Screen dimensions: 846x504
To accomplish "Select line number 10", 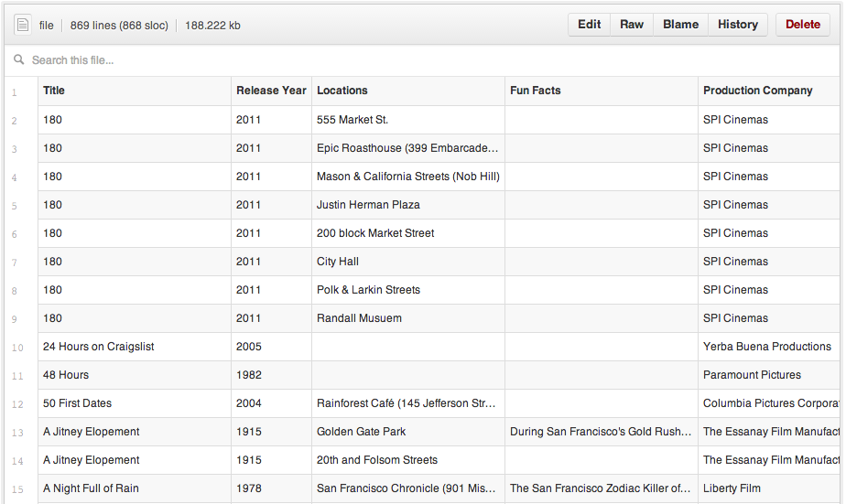I will [18, 348].
